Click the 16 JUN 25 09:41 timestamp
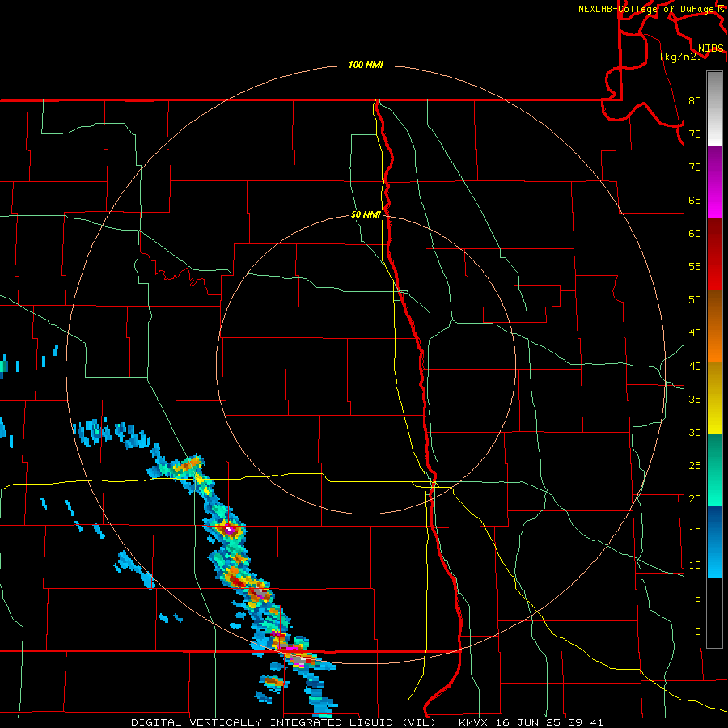This screenshot has height=728, width=728. 550,722
